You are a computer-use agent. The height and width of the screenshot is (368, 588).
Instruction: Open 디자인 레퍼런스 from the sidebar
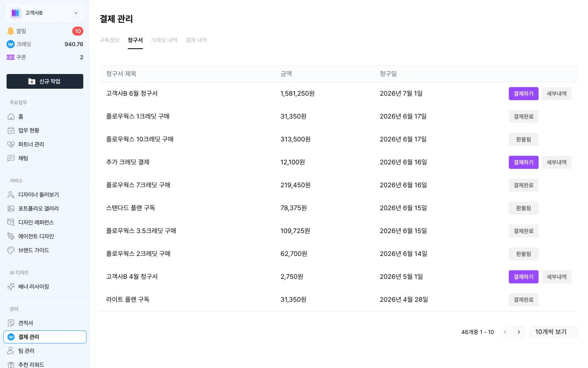45,222
